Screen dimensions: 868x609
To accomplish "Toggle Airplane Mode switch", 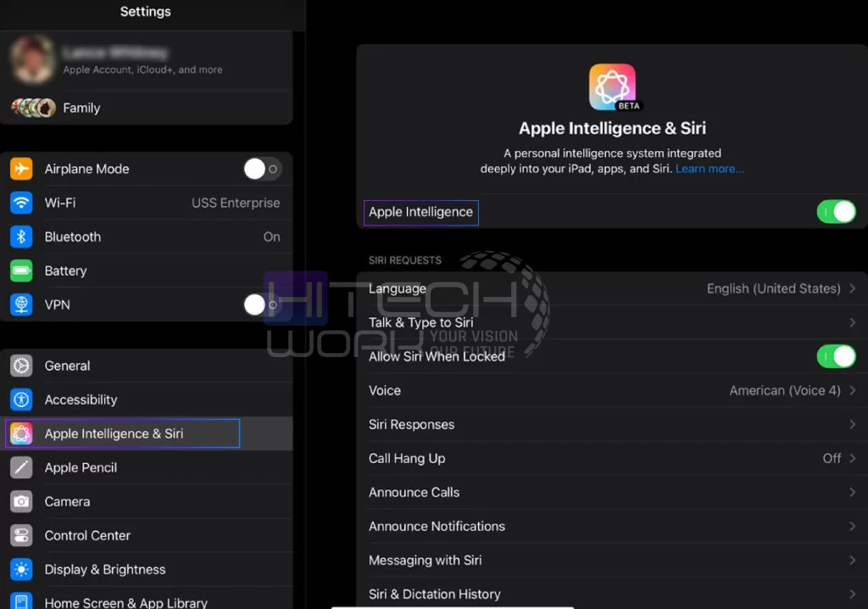I will tap(263, 169).
